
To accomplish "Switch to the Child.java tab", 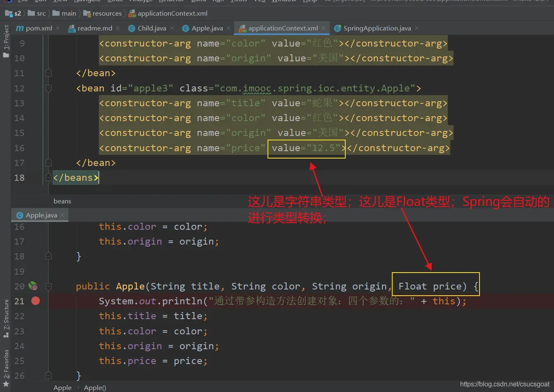I will [151, 28].
